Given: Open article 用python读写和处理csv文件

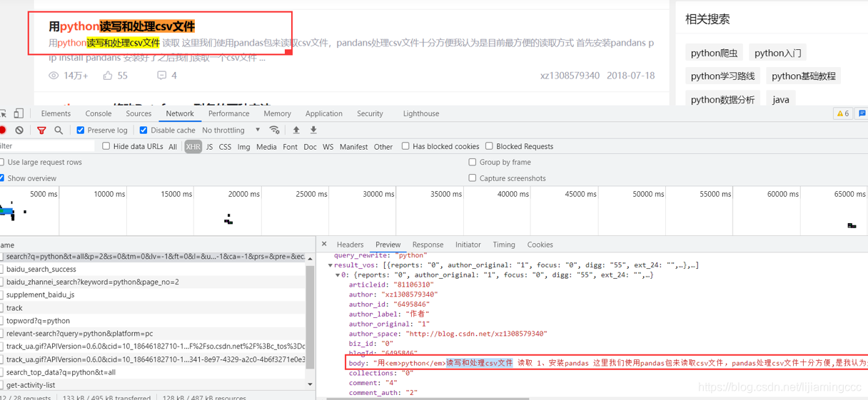Looking at the screenshot, I should (121, 26).
